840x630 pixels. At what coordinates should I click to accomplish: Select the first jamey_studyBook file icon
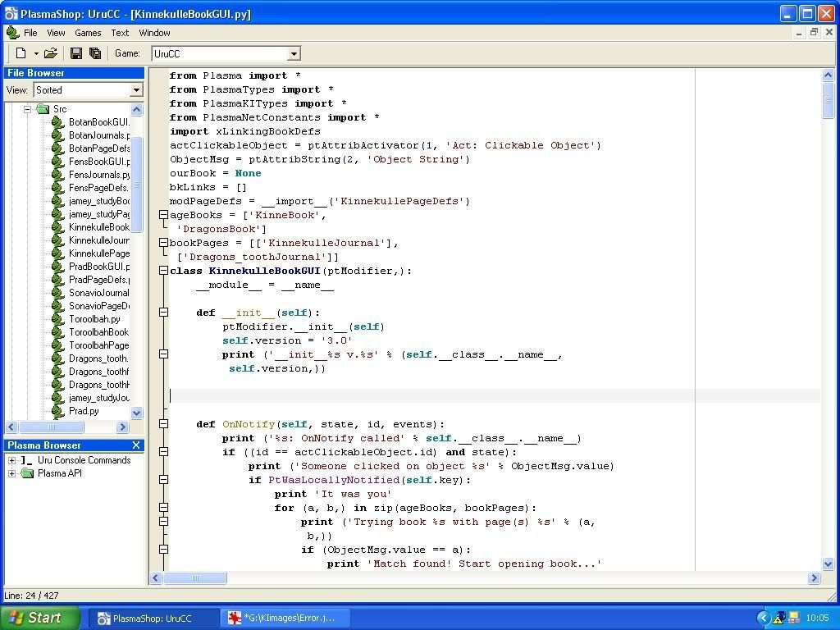tap(58, 201)
